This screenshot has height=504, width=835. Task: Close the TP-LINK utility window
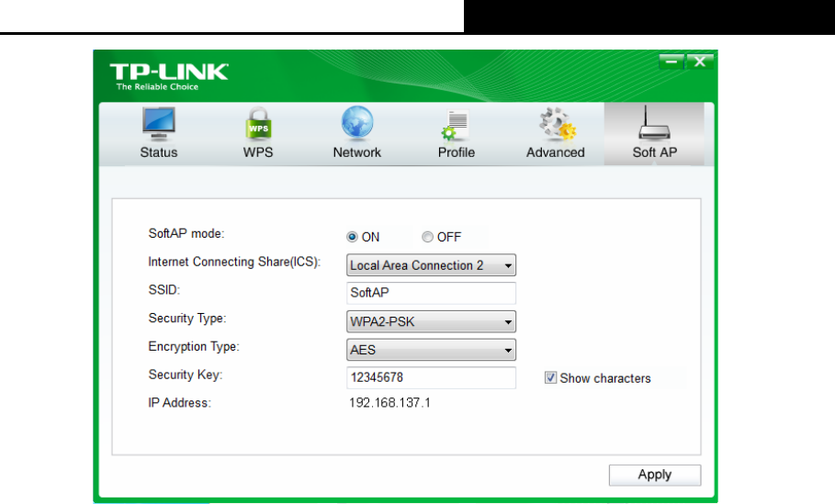[x=700, y=62]
